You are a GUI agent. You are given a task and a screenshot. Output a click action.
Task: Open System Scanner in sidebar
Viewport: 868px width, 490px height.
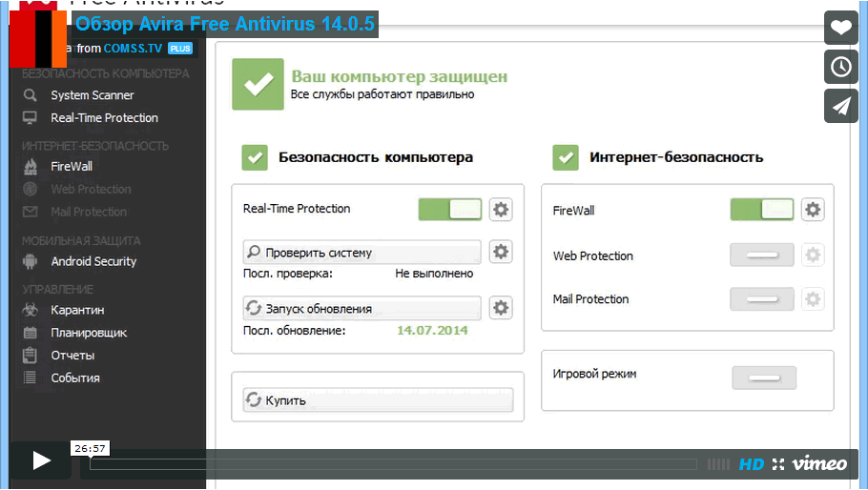click(x=92, y=95)
